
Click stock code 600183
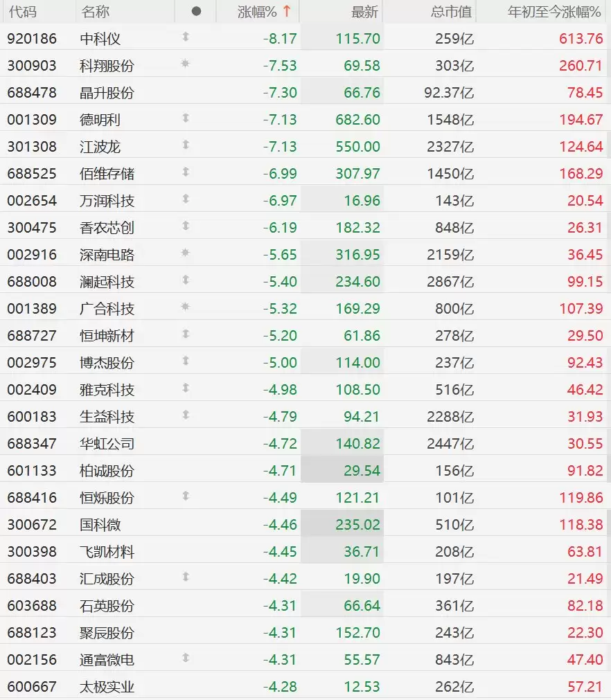click(x=32, y=417)
